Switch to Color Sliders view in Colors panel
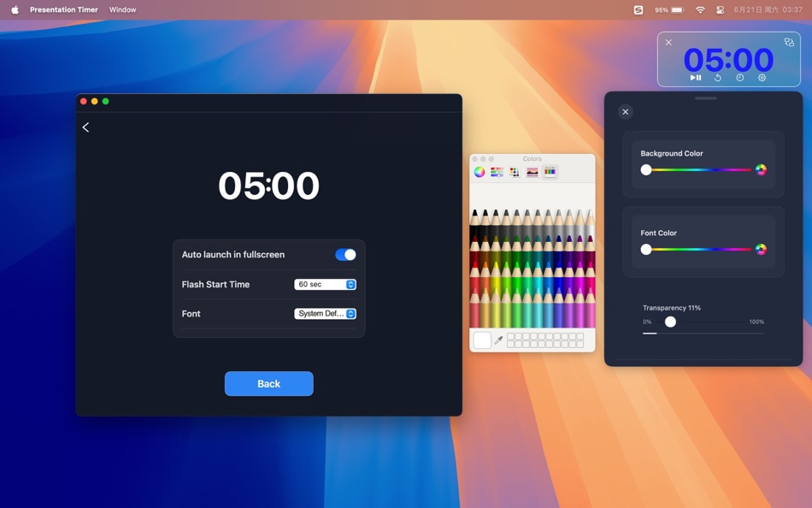 (497, 171)
